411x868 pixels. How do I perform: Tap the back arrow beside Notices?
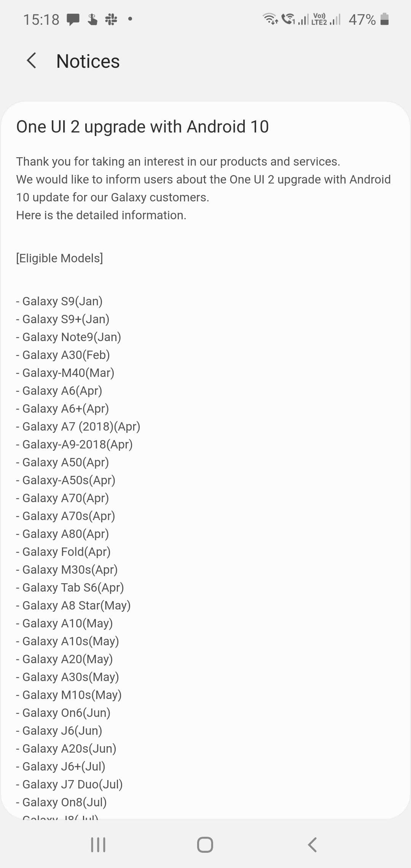(x=32, y=61)
